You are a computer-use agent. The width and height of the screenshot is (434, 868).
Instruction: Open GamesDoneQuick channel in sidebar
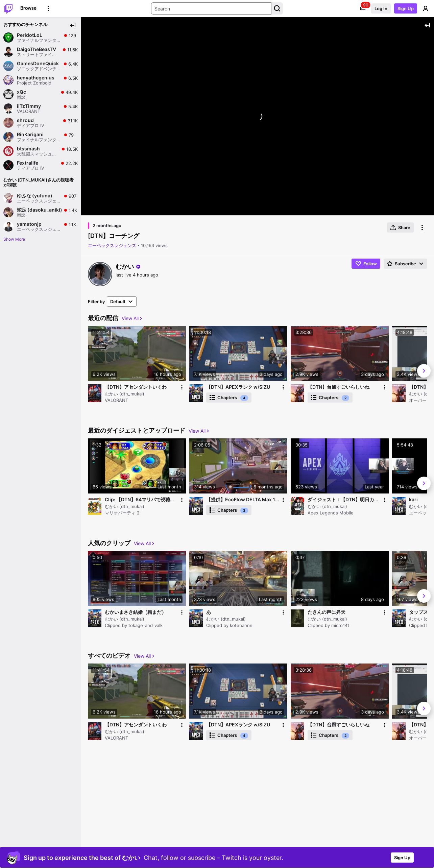[x=41, y=66]
